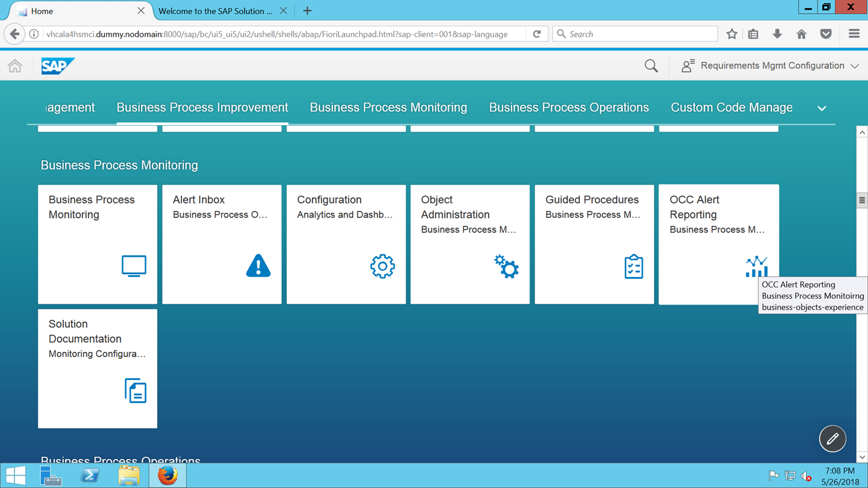
Task: Open the Windows Start button
Action: (15, 476)
